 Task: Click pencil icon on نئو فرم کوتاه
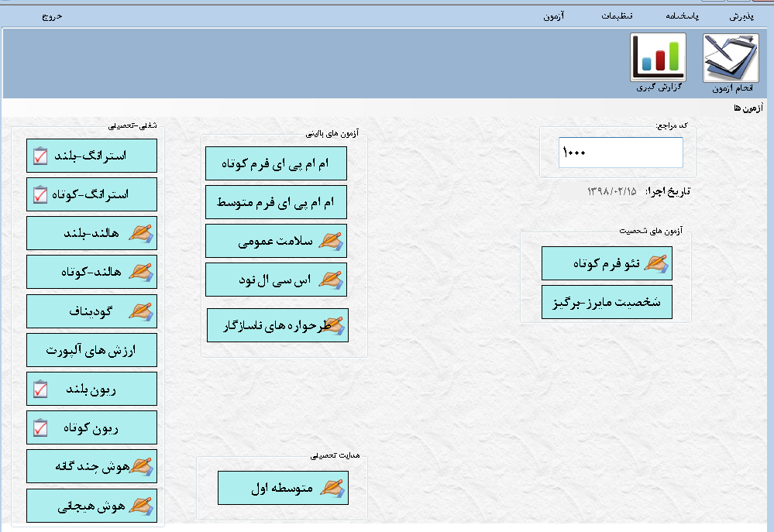[655, 263]
